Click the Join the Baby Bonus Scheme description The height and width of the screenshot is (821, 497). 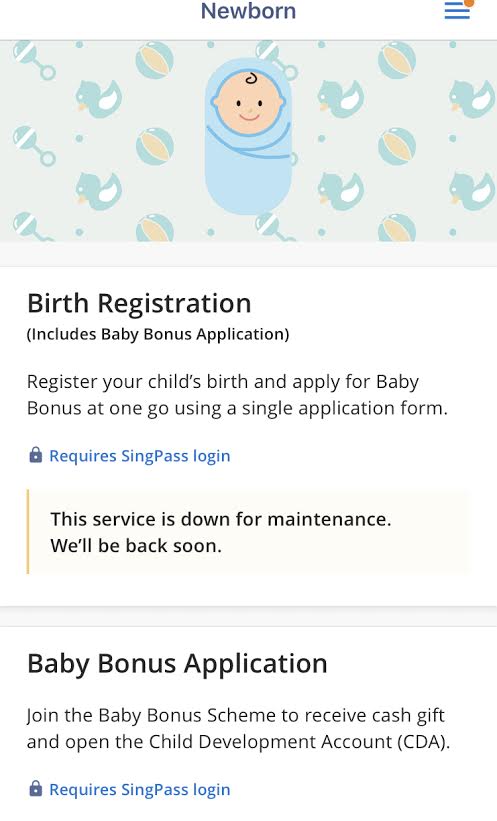click(x=238, y=728)
